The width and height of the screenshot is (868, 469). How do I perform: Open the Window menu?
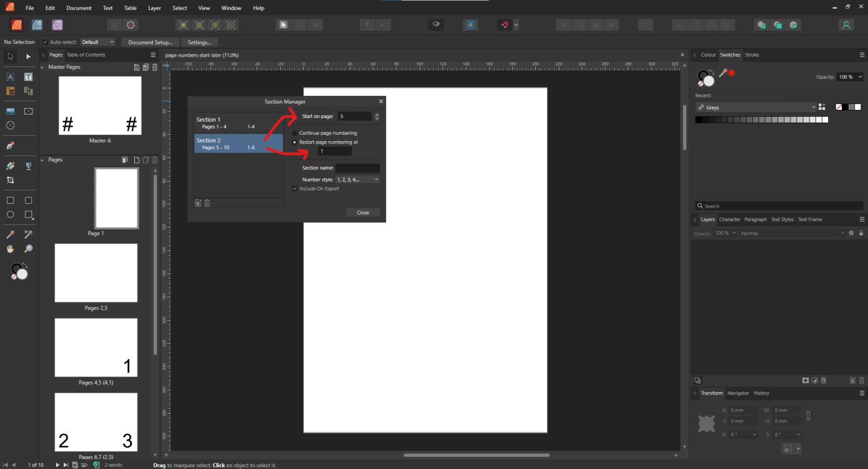[x=231, y=8]
